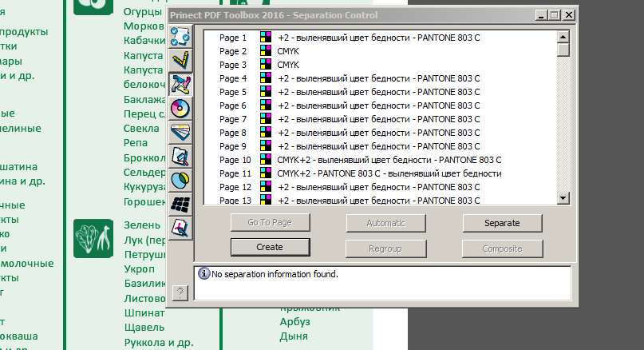The image size is (644, 350).
Task: Click the color icon for Page 9
Action: (265, 145)
